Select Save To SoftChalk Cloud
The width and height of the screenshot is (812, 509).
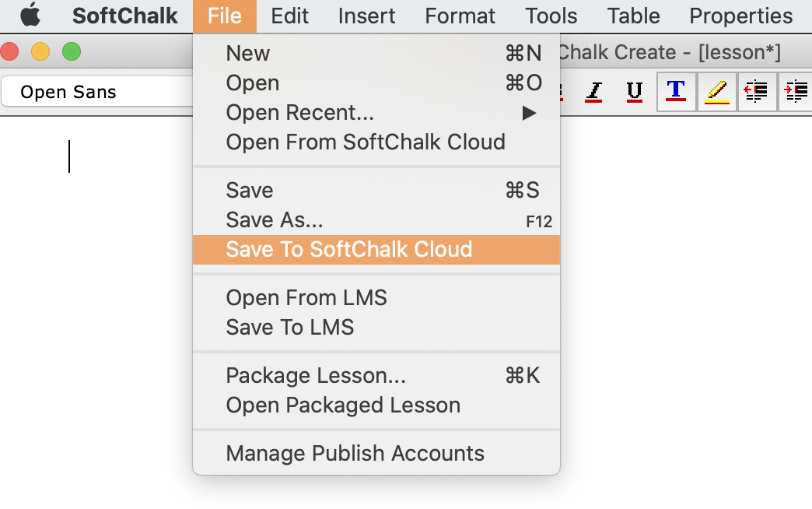348,249
